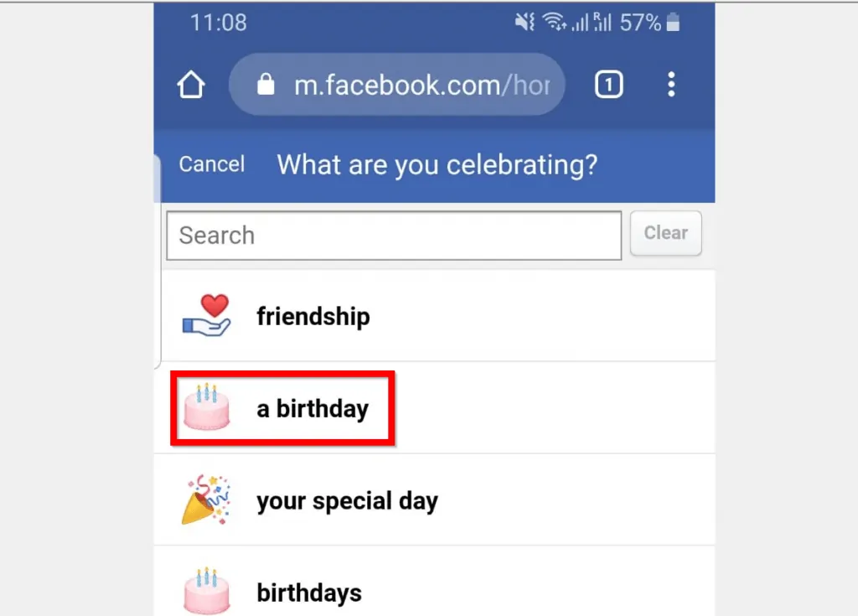Click the muted sound icon in status bar
The width and height of the screenshot is (858, 616).
pyautogui.click(x=524, y=22)
